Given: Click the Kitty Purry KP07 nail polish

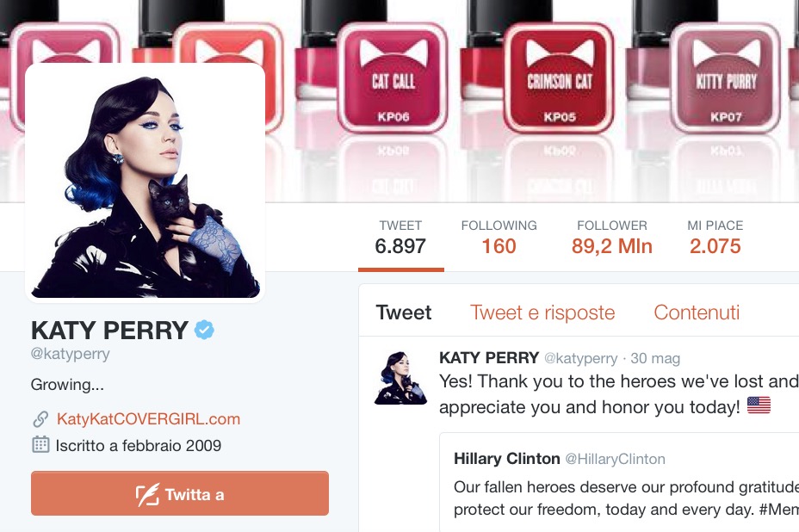Looking at the screenshot, I should pyautogui.click(x=726, y=77).
